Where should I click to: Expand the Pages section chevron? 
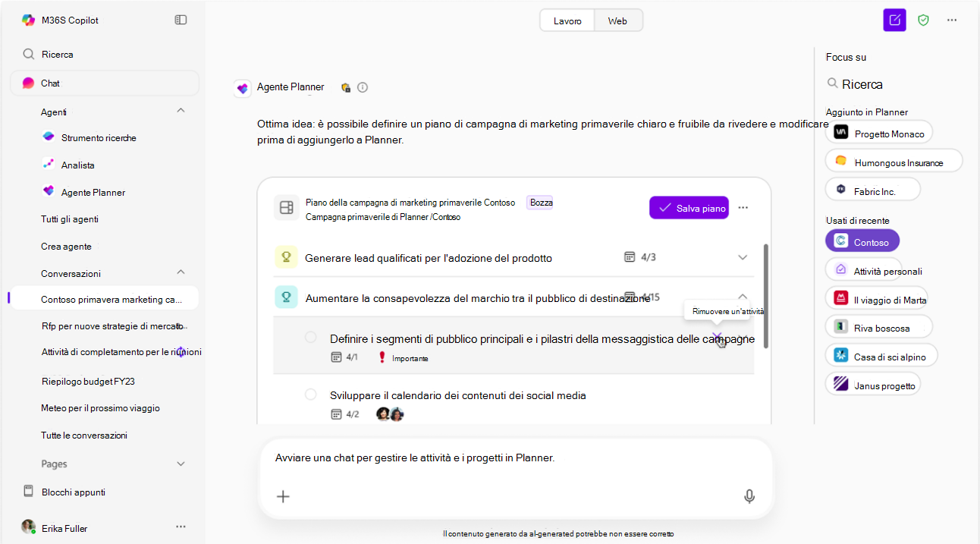181,464
